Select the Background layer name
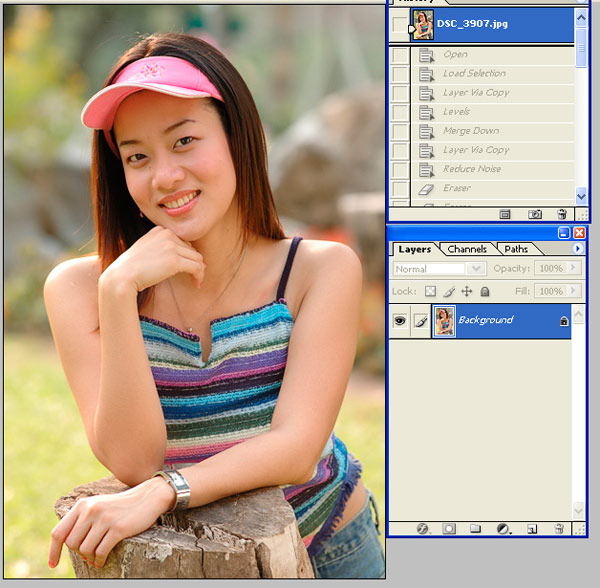 coord(486,320)
